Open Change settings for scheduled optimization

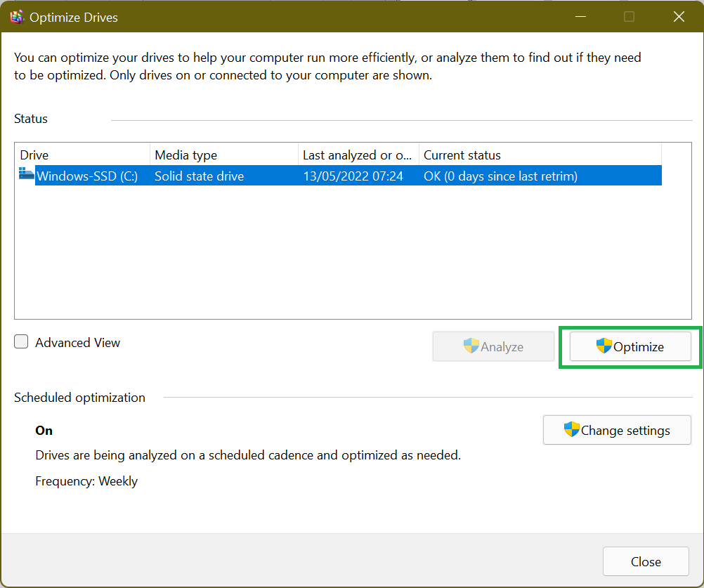coord(617,430)
